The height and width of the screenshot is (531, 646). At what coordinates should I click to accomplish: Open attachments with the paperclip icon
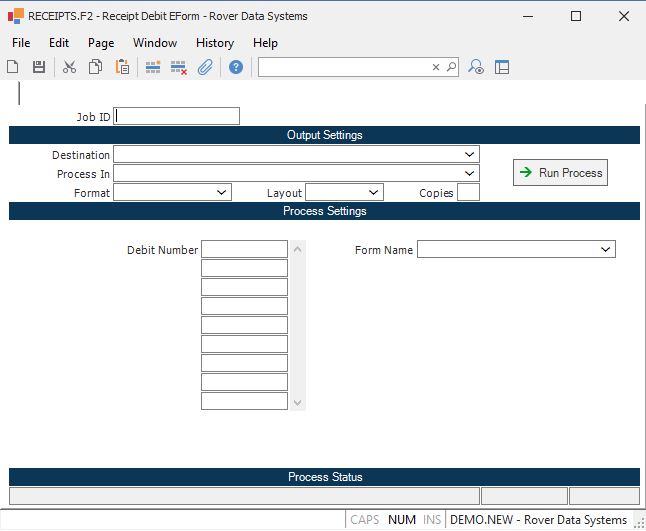[205, 67]
